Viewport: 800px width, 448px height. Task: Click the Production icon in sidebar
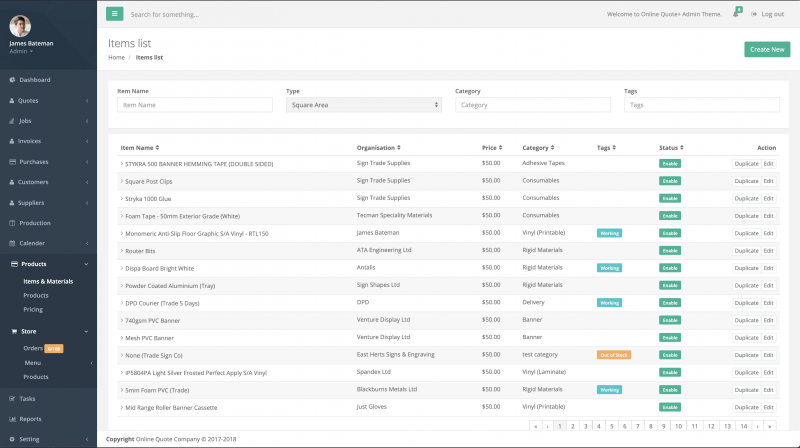tap(12, 223)
